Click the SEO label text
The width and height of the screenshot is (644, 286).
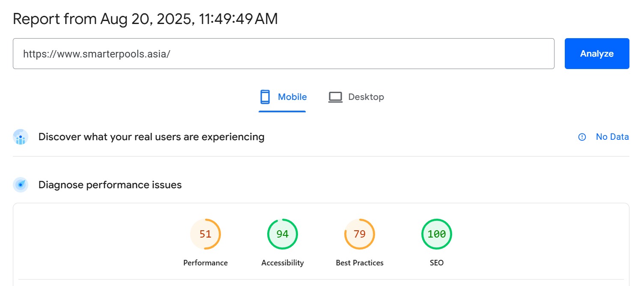tap(437, 263)
